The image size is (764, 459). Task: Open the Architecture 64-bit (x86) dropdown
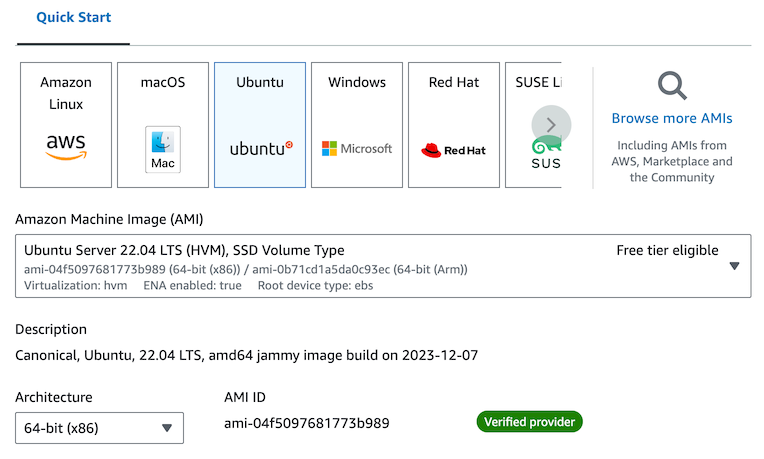point(99,428)
